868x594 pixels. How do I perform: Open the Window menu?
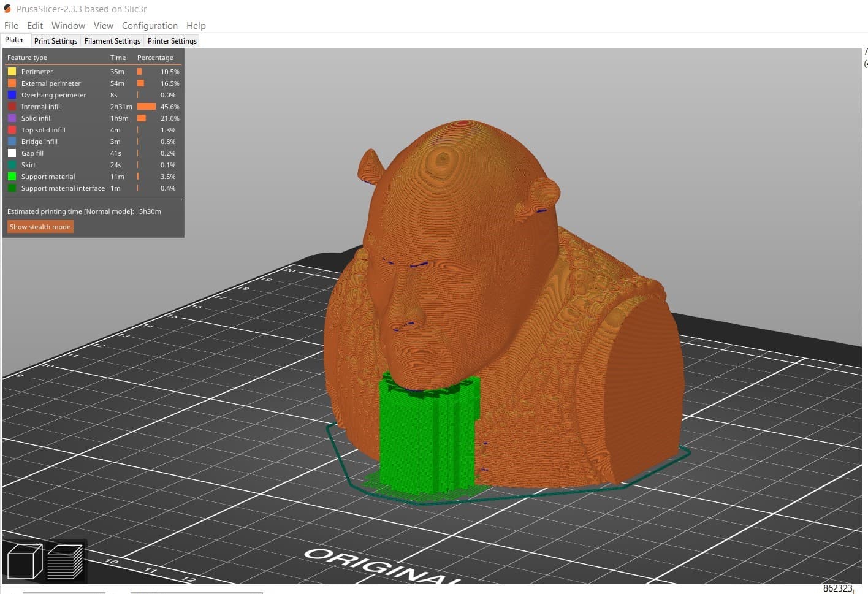68,25
